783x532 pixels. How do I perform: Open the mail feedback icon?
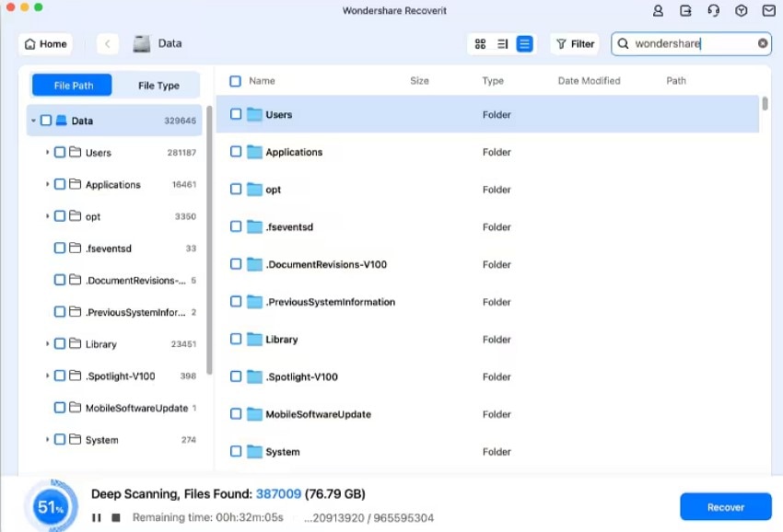point(769,10)
